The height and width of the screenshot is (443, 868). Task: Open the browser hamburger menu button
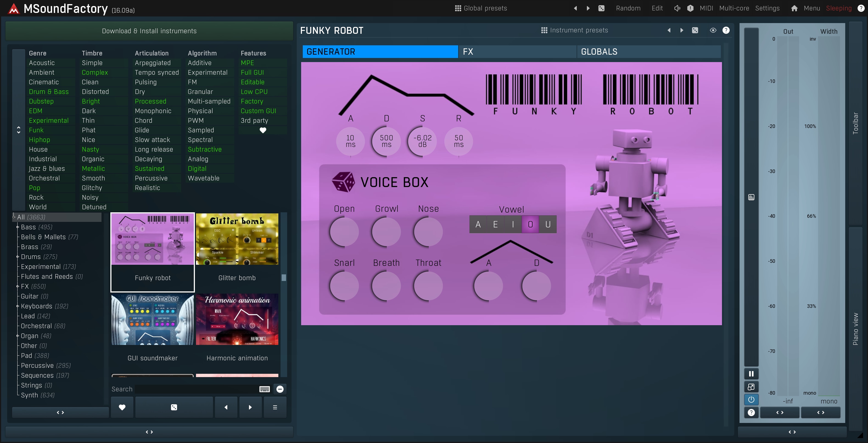(275, 407)
